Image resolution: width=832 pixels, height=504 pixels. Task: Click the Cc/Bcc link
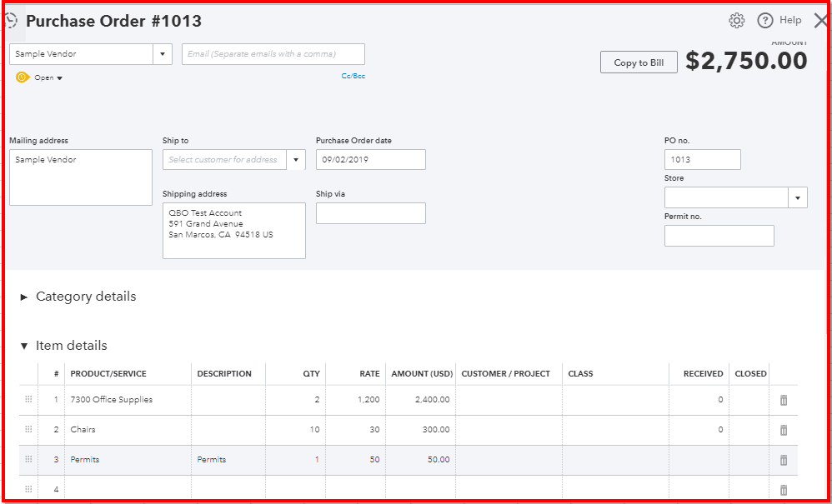click(353, 77)
